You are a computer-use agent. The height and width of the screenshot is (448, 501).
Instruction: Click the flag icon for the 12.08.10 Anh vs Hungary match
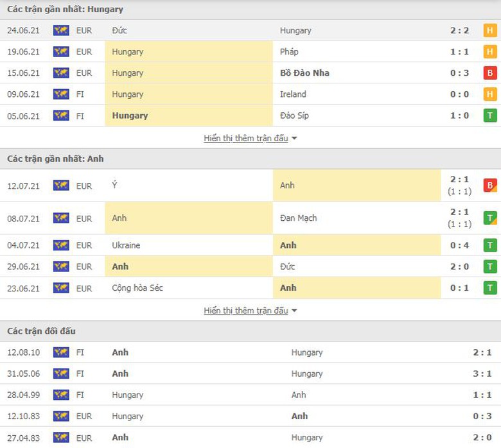coord(61,352)
